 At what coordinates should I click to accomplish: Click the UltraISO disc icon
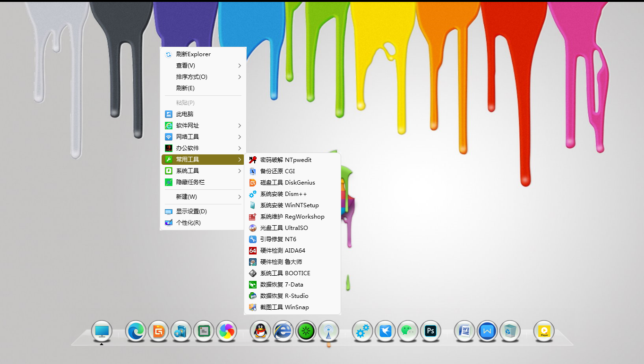(253, 228)
